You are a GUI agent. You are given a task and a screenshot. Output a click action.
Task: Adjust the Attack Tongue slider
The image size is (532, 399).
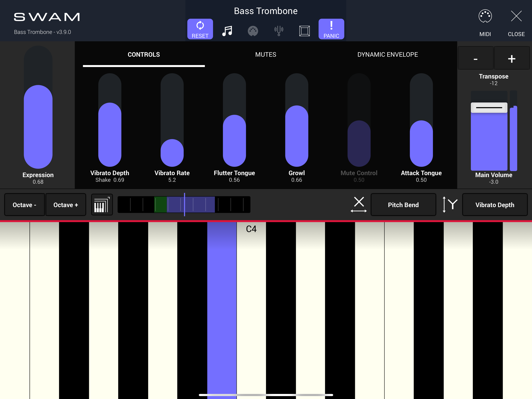click(x=421, y=120)
